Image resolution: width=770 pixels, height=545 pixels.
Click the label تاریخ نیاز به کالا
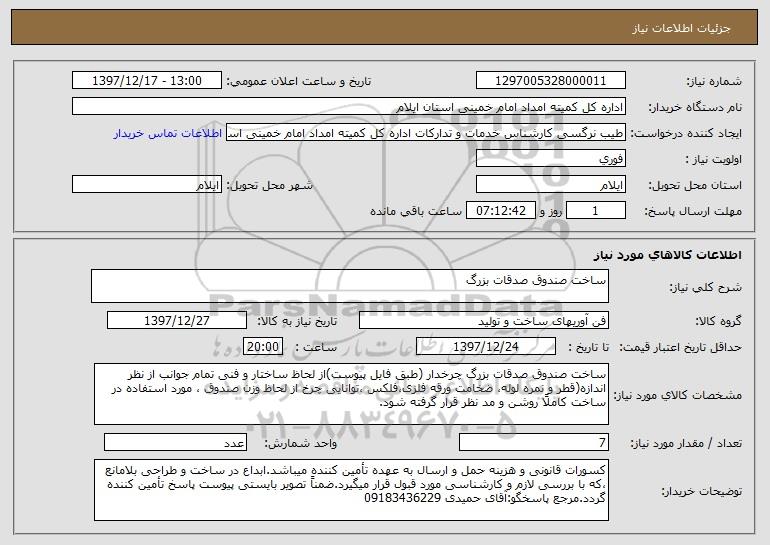click(x=297, y=322)
